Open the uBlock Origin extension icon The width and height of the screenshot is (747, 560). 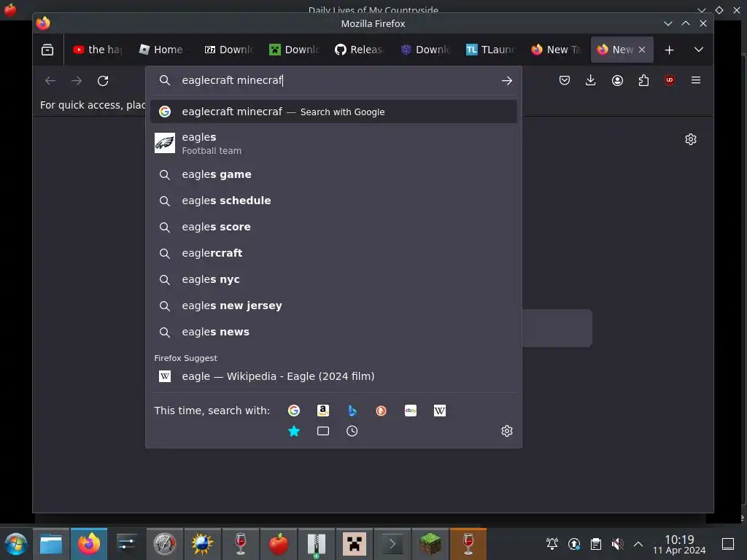tap(670, 80)
